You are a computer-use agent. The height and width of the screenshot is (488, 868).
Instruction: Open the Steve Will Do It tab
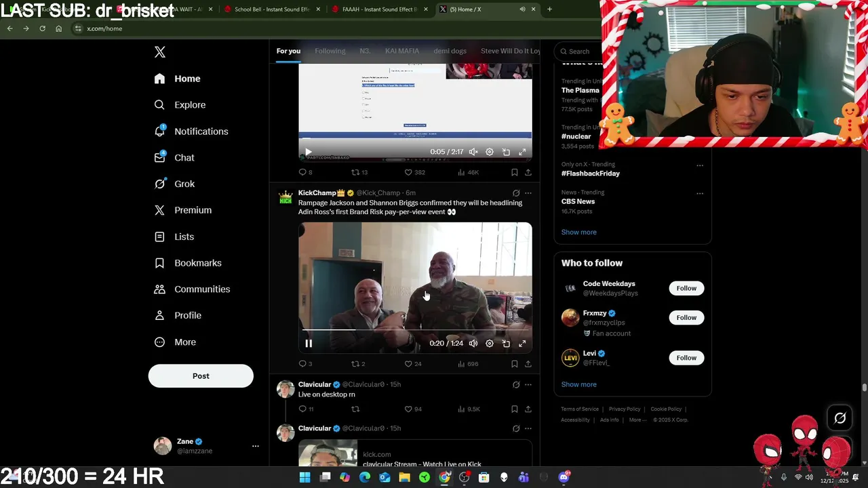(510, 51)
